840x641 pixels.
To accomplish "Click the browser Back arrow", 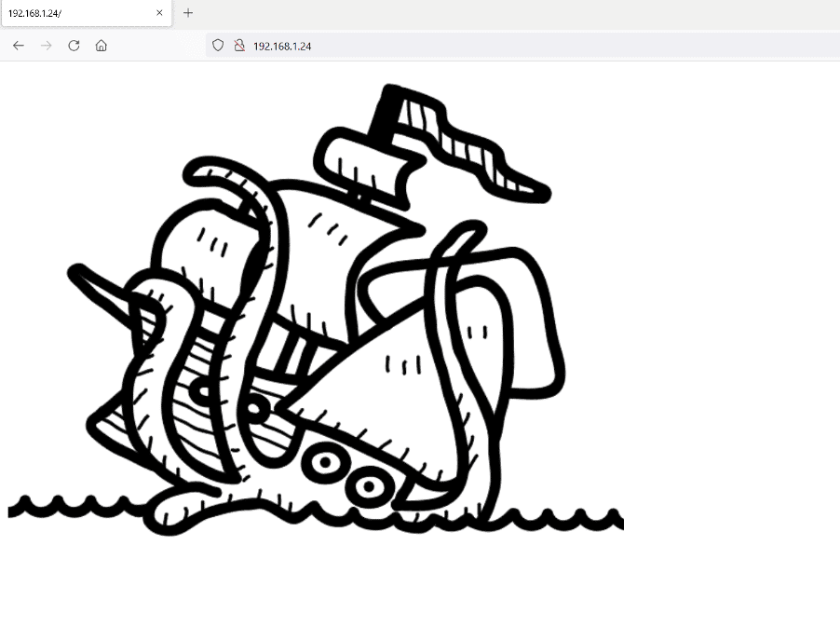I will (x=19, y=46).
